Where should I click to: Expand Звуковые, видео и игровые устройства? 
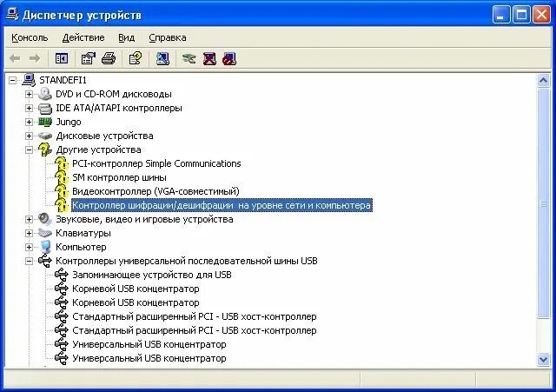[29, 219]
